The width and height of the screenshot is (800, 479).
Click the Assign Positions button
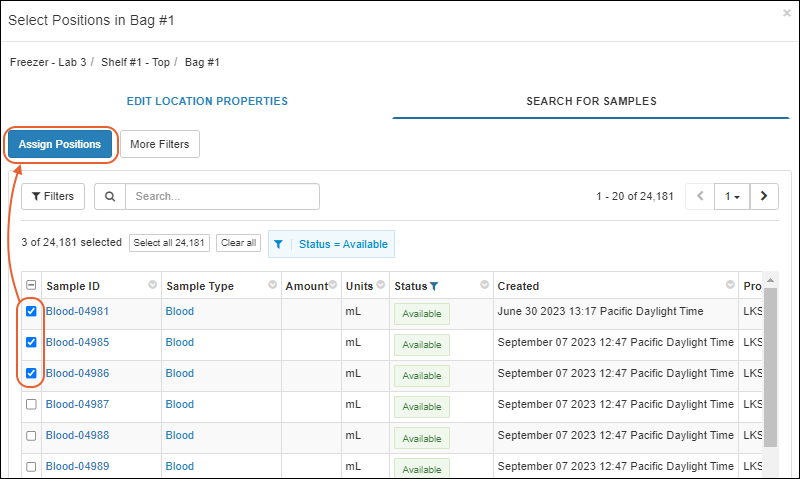pos(60,144)
